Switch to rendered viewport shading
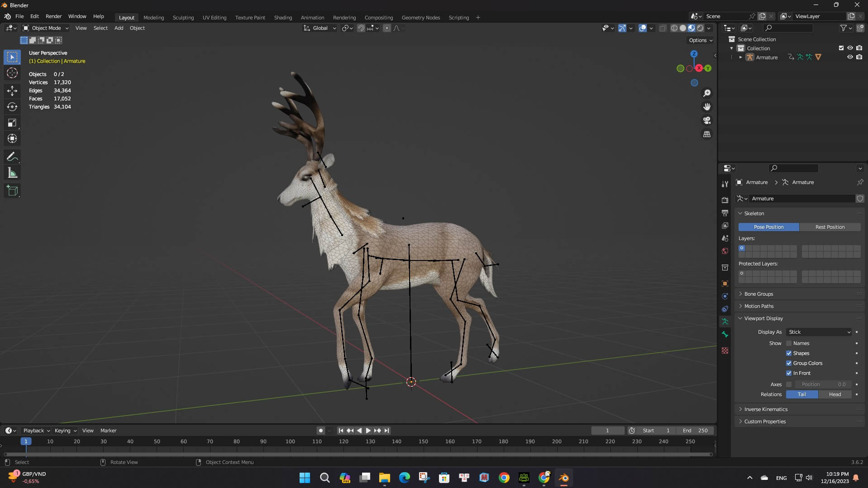Image resolution: width=868 pixels, height=488 pixels. coord(700,28)
